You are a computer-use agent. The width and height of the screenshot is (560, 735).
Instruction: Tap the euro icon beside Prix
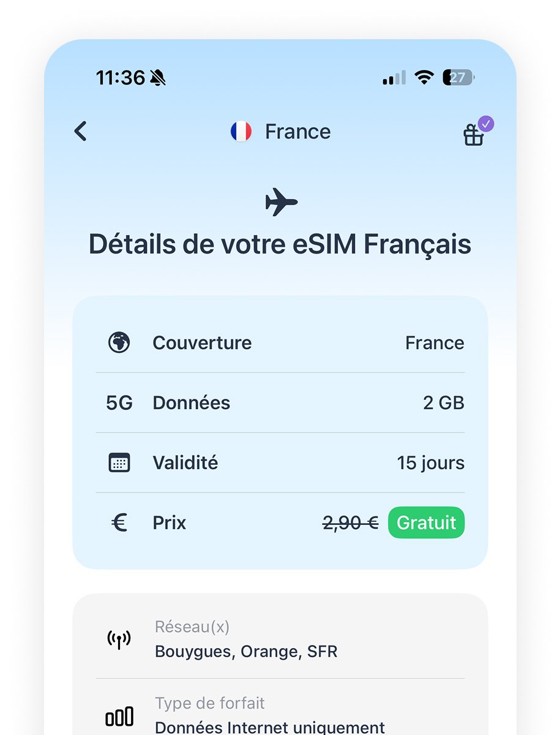click(119, 523)
